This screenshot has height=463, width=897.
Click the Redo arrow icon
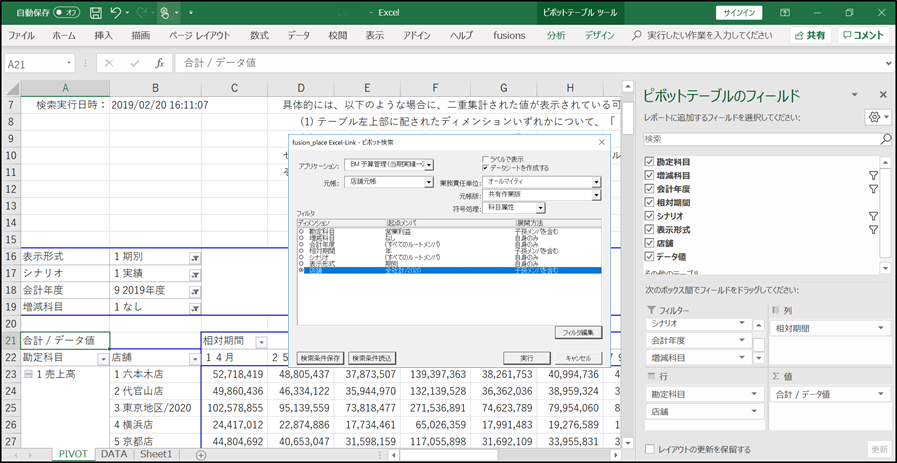143,13
